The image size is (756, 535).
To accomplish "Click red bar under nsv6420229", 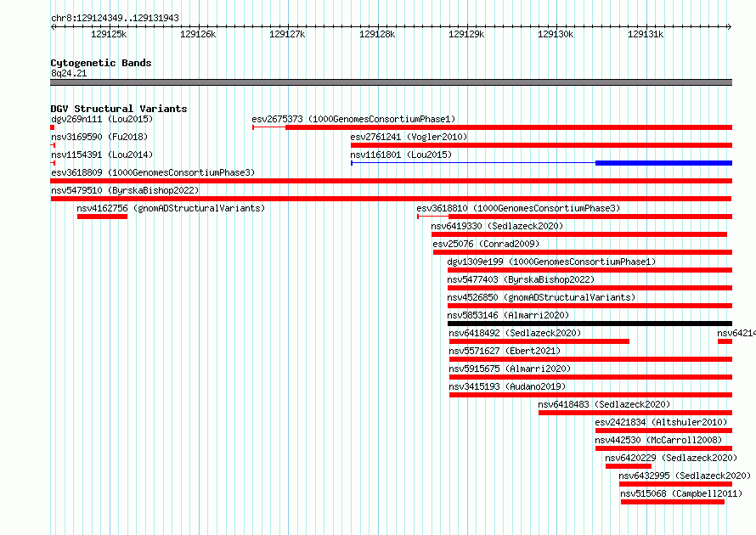I will pyautogui.click(x=629, y=466).
